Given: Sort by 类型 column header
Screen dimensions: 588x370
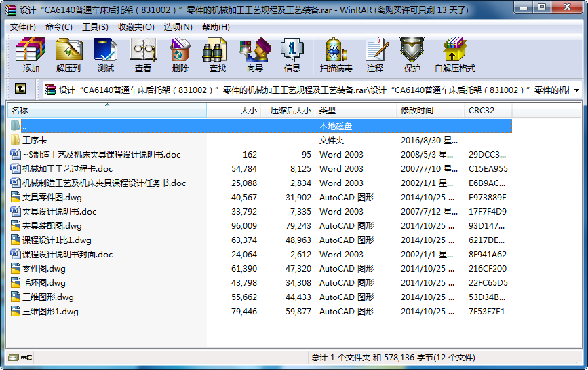Looking at the screenshot, I should (355, 111).
